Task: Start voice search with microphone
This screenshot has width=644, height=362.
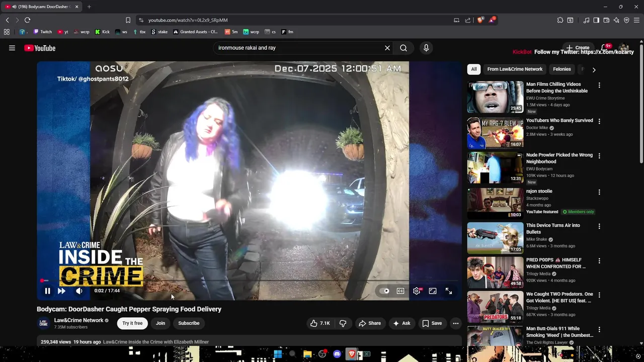Action: click(426, 48)
